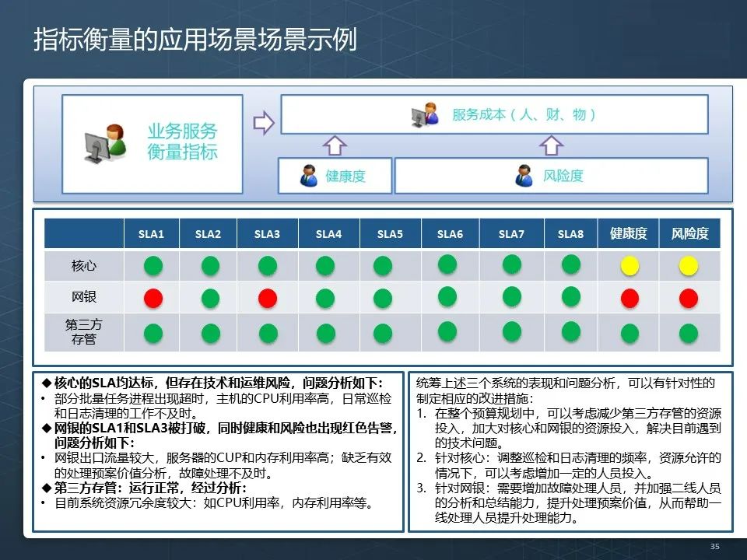Expand the 核心 row in the SLA table
747x560 pixels.
tap(84, 265)
